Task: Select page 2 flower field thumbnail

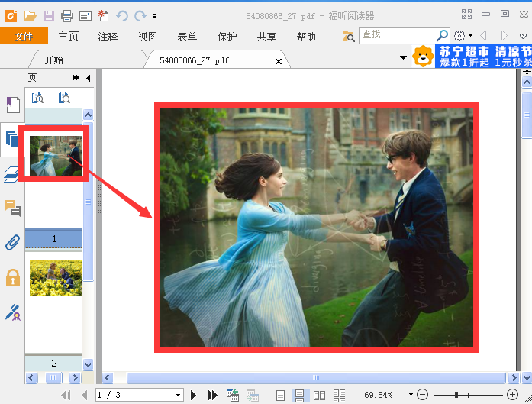Action: [56, 279]
